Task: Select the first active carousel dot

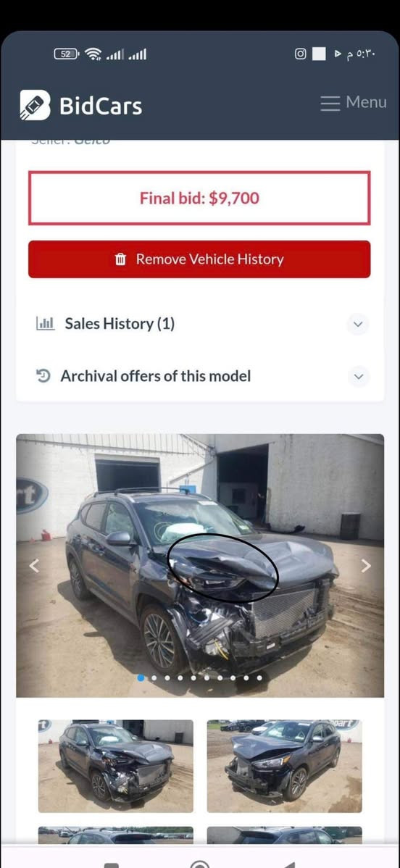Action: 141,677
